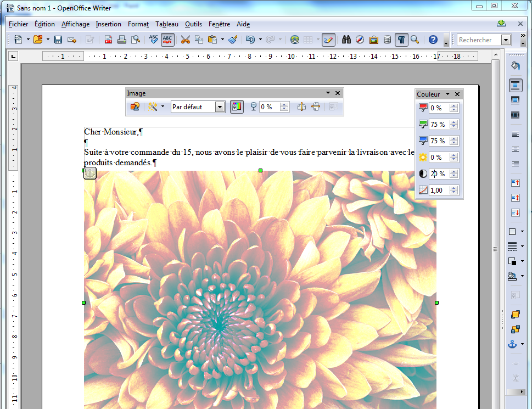Screen dimensions: 532x409
Task: Click the New document icon
Action: coord(18,40)
